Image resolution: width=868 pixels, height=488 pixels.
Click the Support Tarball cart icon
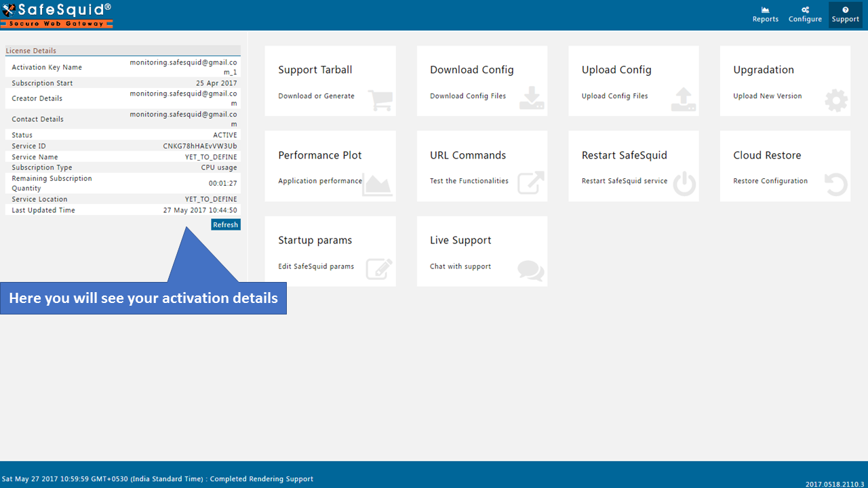click(380, 100)
